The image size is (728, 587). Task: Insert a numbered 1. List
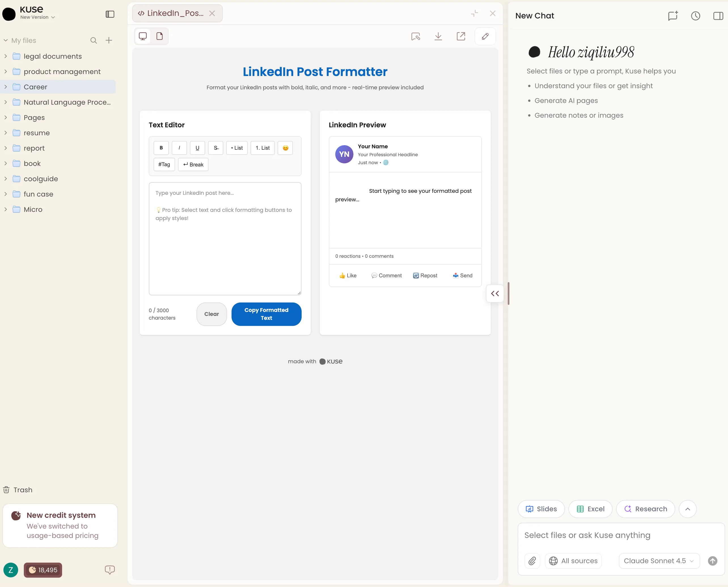click(x=263, y=148)
